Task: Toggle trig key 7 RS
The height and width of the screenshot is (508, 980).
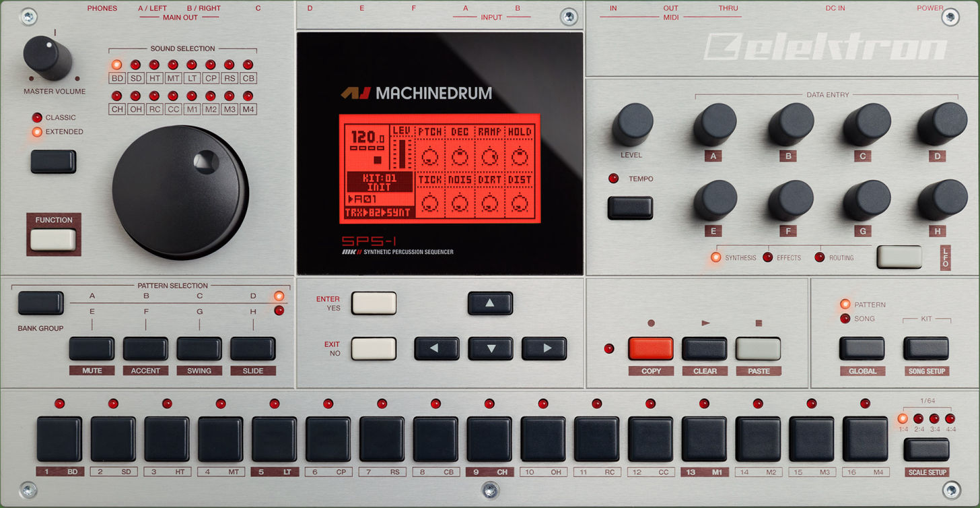Action: [382, 439]
